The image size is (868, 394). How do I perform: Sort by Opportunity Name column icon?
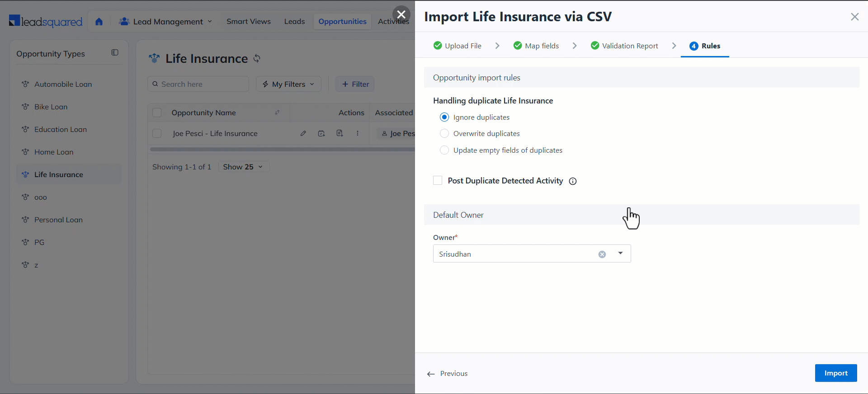coord(277,113)
